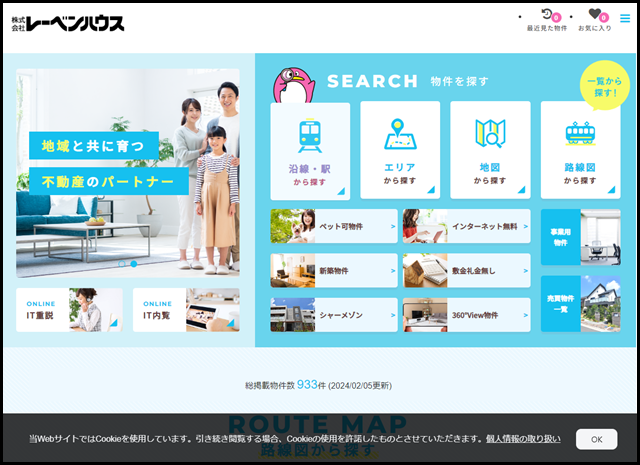
Task: Search by train line and station icon
Action: point(310,136)
